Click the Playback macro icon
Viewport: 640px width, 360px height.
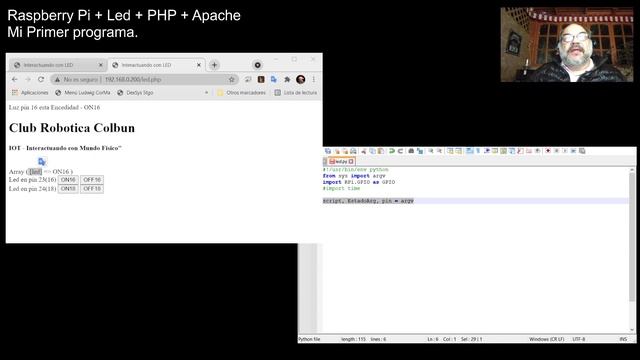565,151
